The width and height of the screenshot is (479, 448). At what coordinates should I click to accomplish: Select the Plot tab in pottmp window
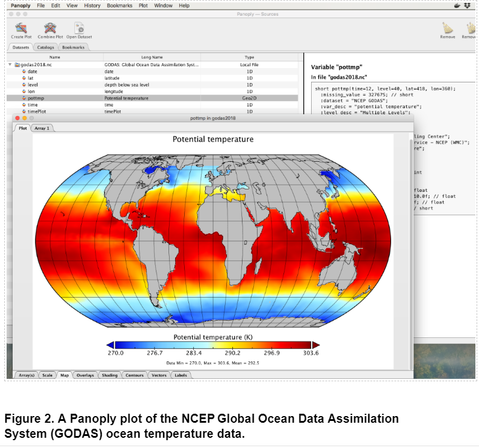click(23, 128)
